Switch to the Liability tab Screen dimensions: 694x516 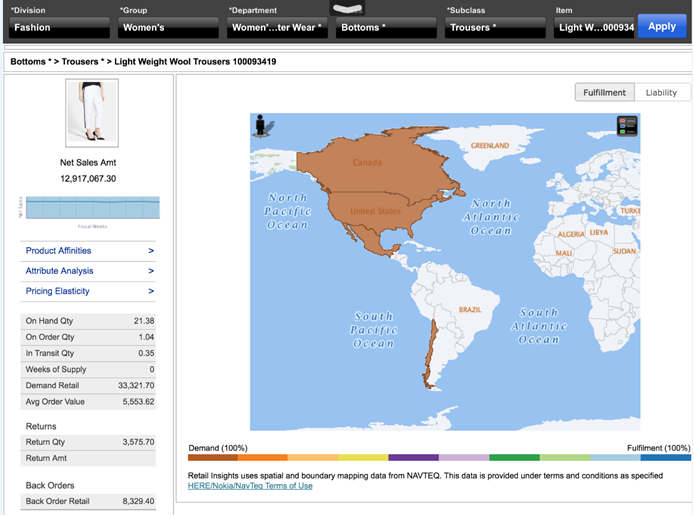661,92
